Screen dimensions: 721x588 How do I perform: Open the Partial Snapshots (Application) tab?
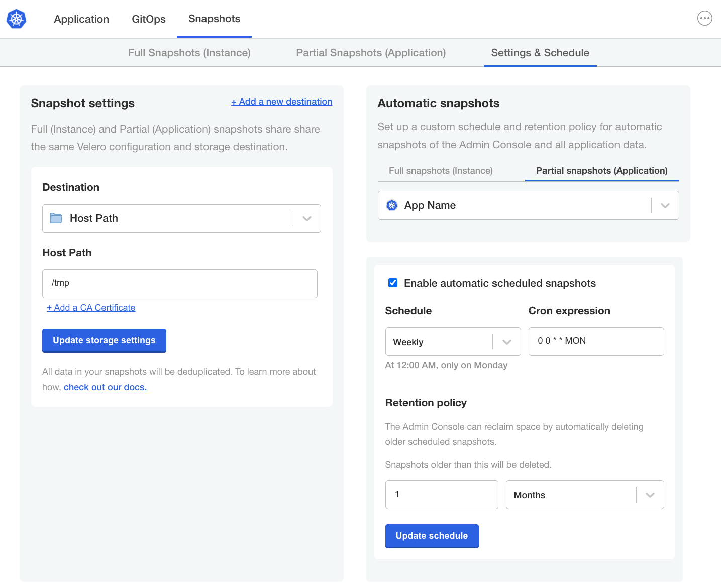(x=370, y=52)
